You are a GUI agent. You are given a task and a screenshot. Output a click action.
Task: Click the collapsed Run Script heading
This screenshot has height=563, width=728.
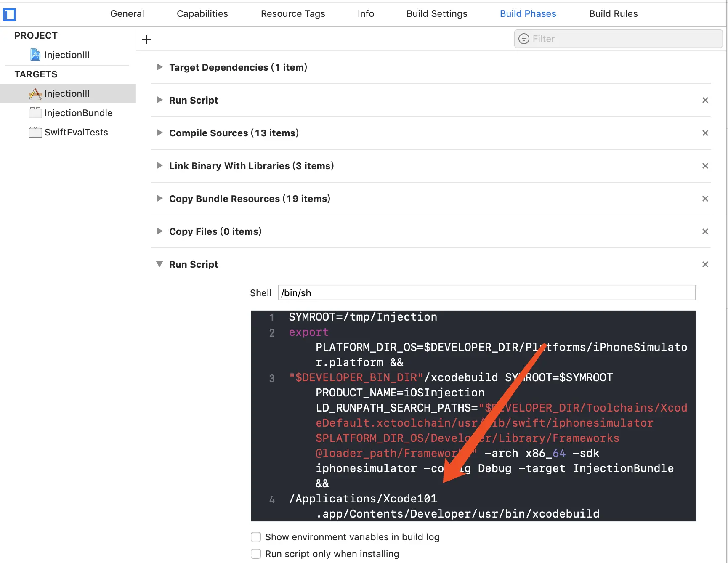point(194,100)
